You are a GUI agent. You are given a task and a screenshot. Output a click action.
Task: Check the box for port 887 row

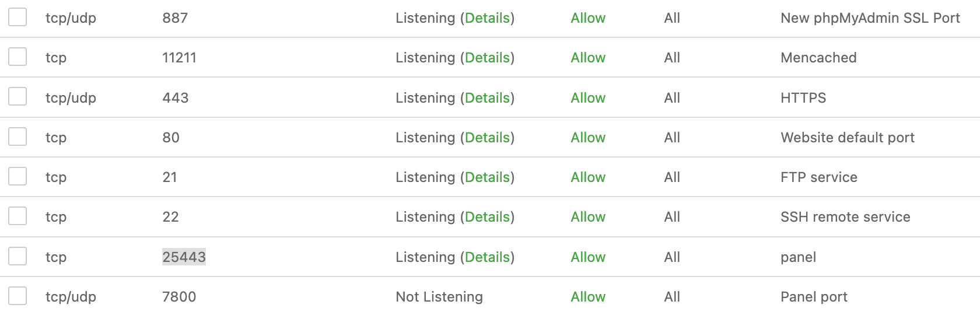click(x=17, y=17)
